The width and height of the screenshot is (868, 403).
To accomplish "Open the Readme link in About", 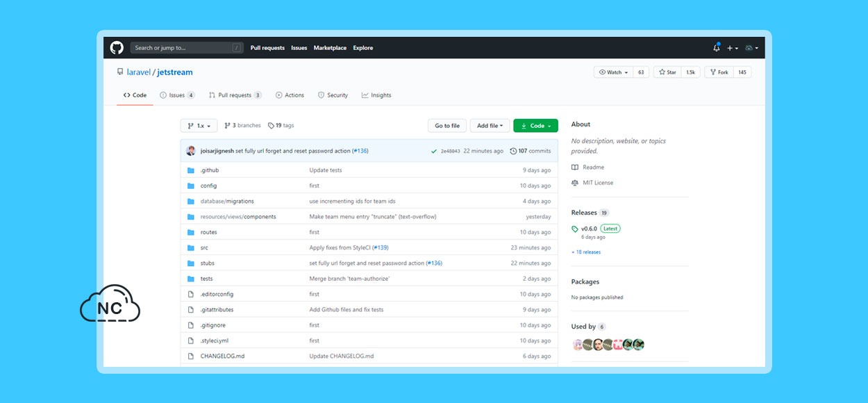I will (593, 167).
